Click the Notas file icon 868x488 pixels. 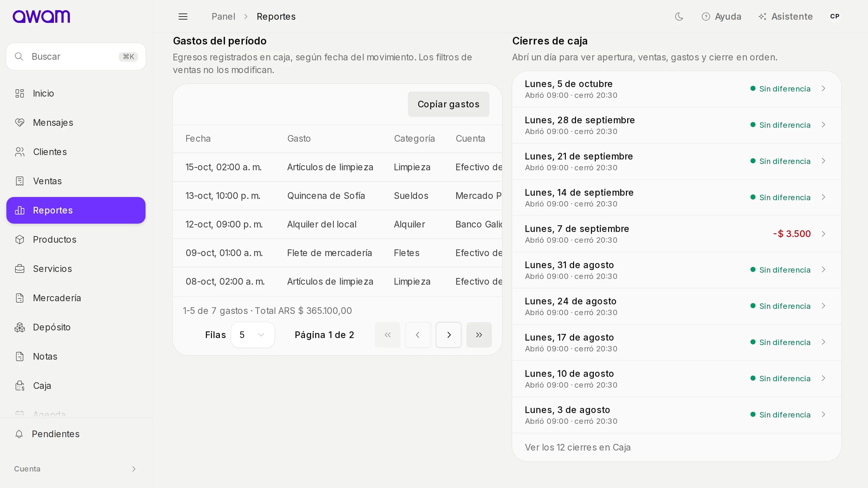tap(20, 356)
